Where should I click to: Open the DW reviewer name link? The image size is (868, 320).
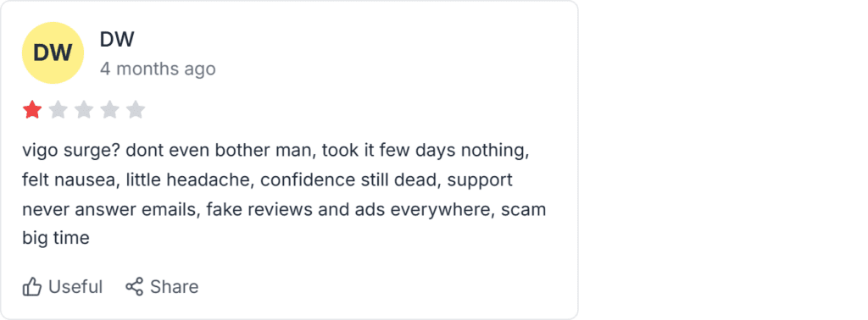pos(117,39)
